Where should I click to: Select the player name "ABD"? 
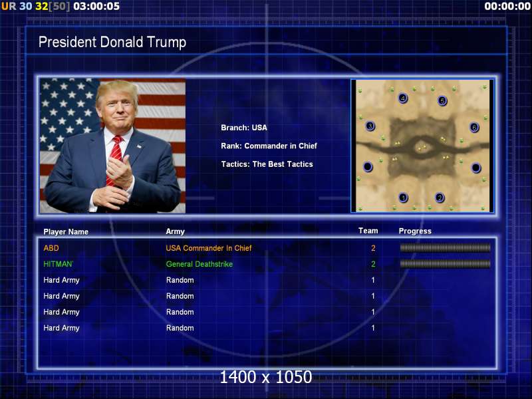[x=51, y=248]
